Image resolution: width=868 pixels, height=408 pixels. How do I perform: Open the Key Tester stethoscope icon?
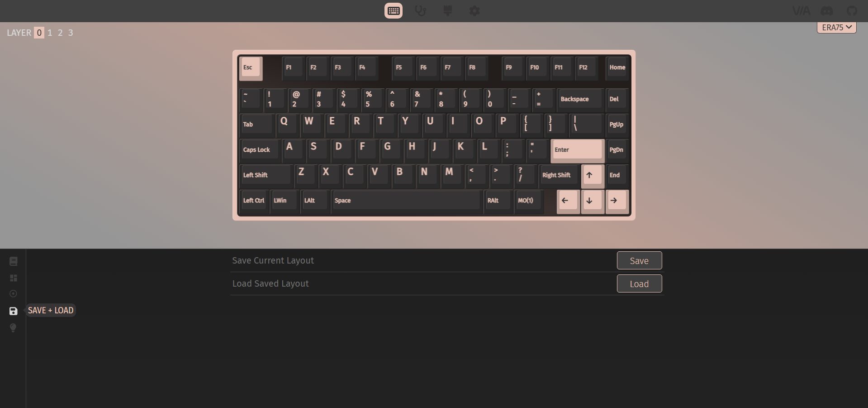pos(421,11)
